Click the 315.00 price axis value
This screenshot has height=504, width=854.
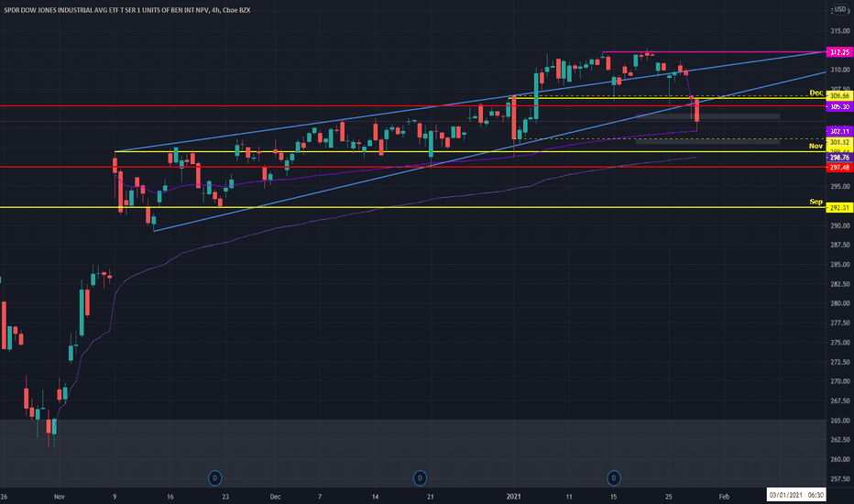(x=840, y=31)
